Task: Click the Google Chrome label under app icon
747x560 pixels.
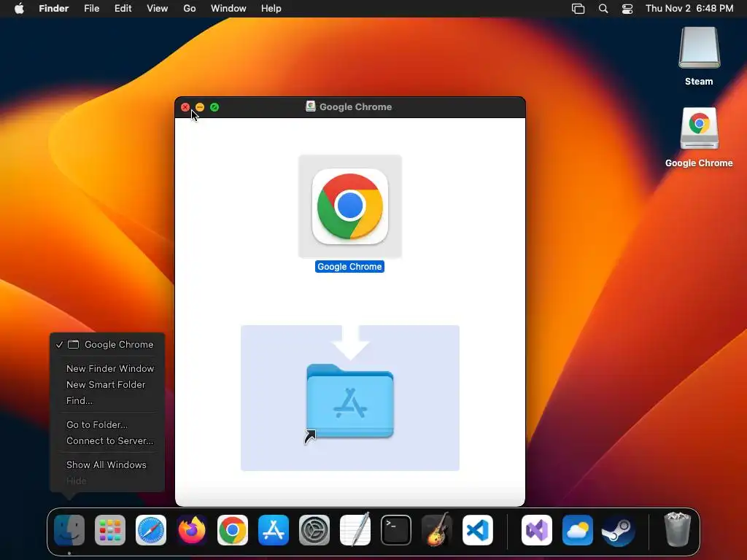Action: coord(349,267)
